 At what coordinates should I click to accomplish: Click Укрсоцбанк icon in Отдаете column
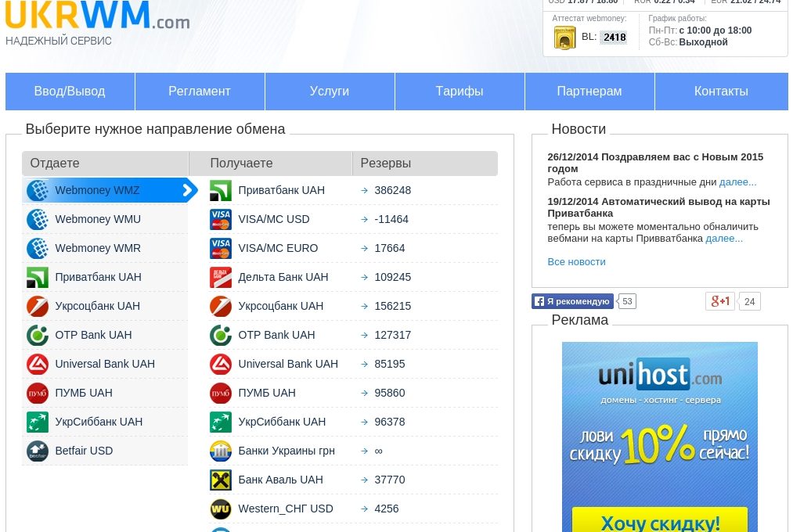click(x=38, y=306)
